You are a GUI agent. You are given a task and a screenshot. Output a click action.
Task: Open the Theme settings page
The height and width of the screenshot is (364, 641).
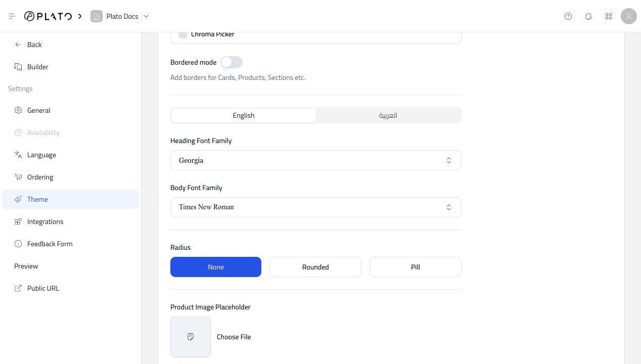point(70,199)
